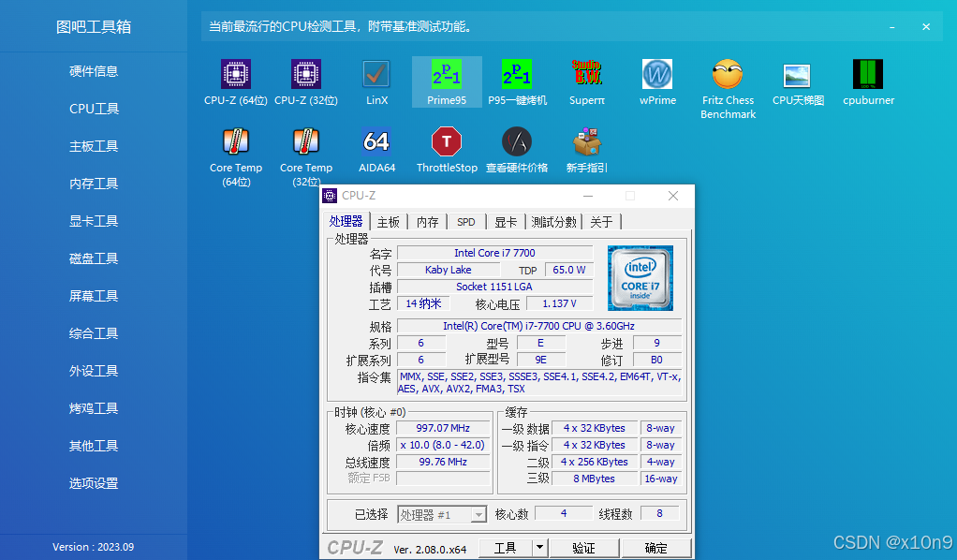Open the CPU天梯图 icon
Screen dimensions: 957x560
point(798,76)
